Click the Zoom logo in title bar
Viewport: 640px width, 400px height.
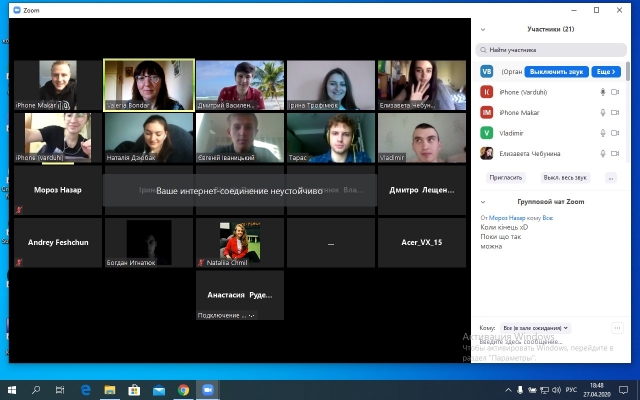(17, 10)
